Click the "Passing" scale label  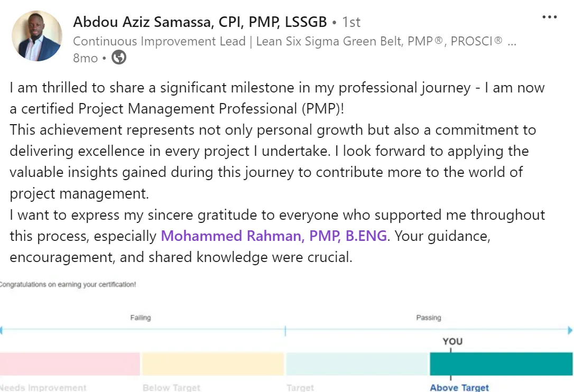click(429, 318)
